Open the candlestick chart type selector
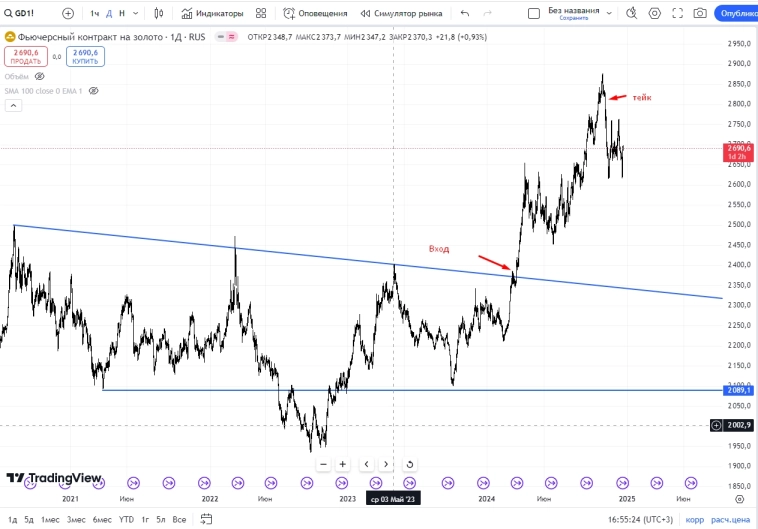This screenshot has width=758, height=529. pos(160,14)
